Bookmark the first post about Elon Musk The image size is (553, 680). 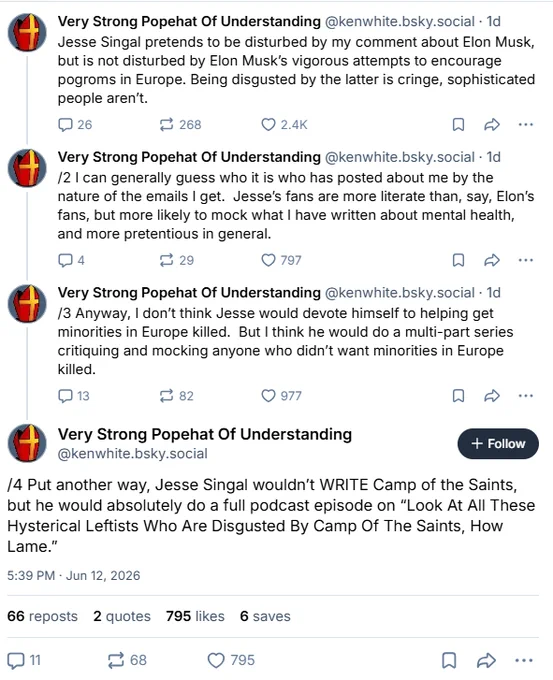click(x=458, y=125)
